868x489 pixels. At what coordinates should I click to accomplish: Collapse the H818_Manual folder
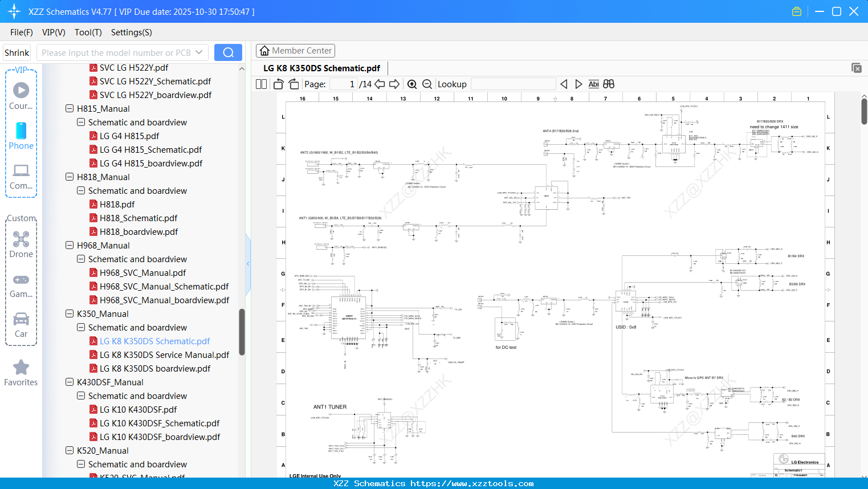point(69,177)
